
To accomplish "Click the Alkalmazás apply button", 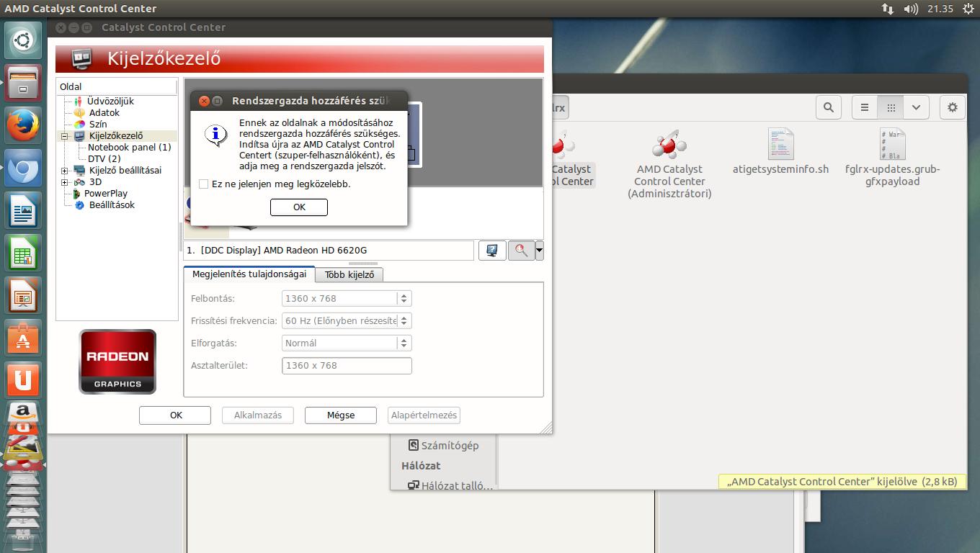I will pyautogui.click(x=258, y=415).
